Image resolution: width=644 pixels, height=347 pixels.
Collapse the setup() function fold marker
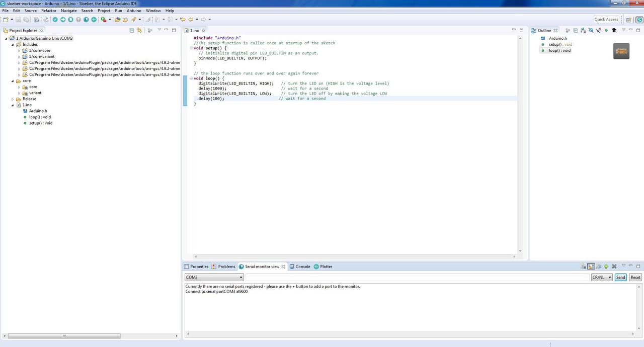(x=191, y=48)
